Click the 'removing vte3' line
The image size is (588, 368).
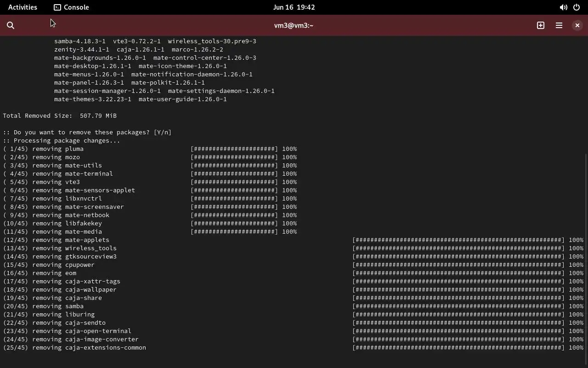(x=150, y=182)
